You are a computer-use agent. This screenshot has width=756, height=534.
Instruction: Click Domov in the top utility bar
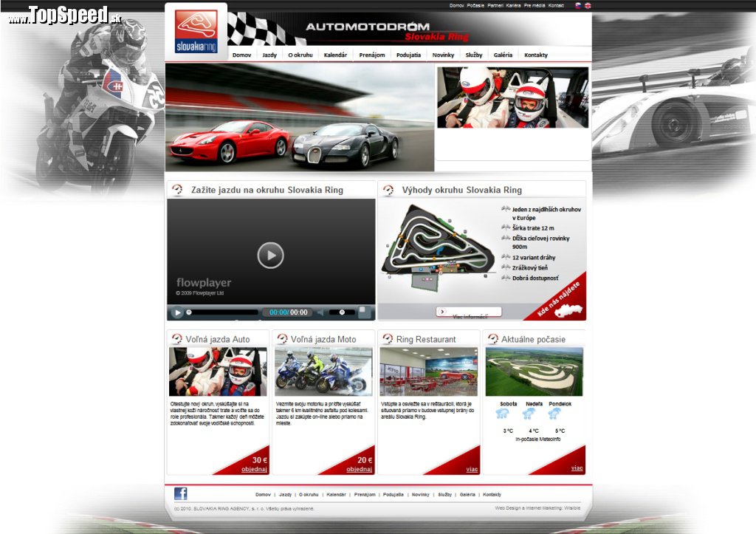[456, 6]
